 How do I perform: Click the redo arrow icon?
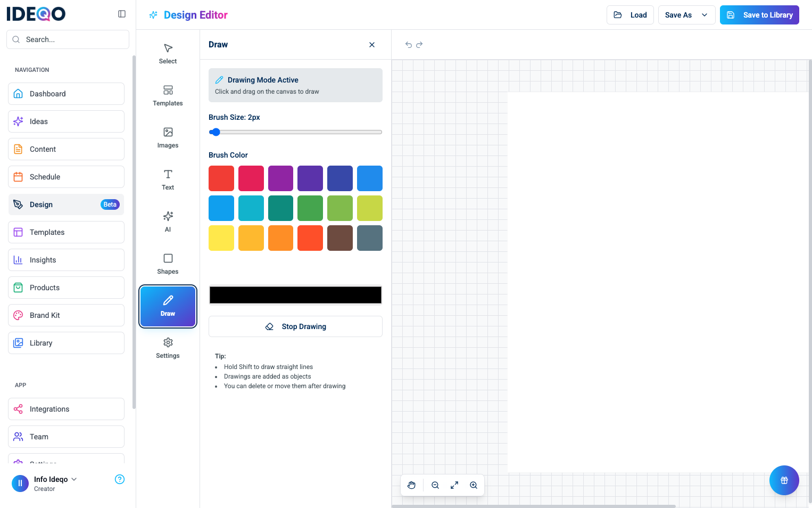tap(419, 45)
